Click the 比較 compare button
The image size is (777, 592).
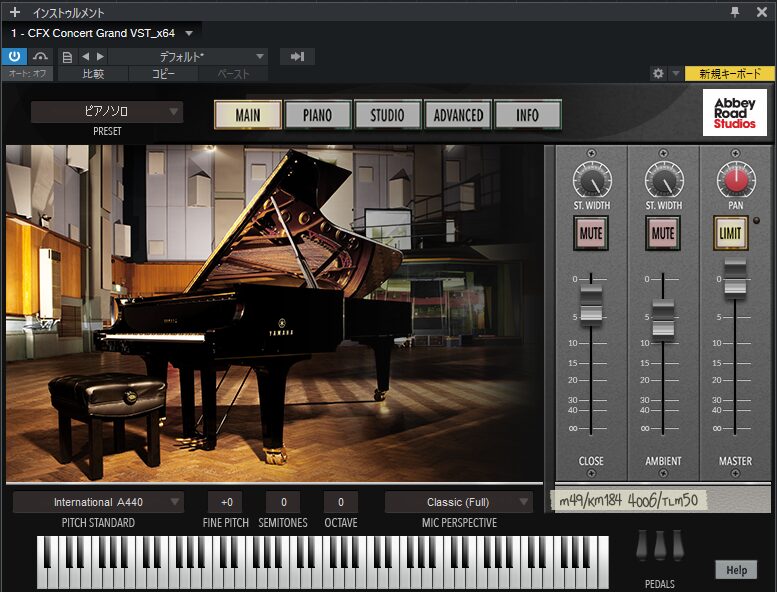point(93,74)
